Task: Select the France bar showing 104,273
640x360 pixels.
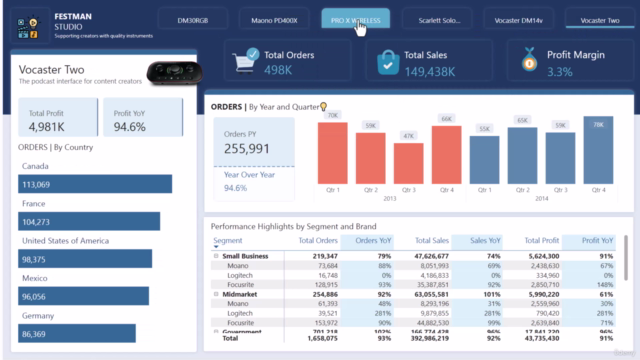Action: (x=89, y=222)
